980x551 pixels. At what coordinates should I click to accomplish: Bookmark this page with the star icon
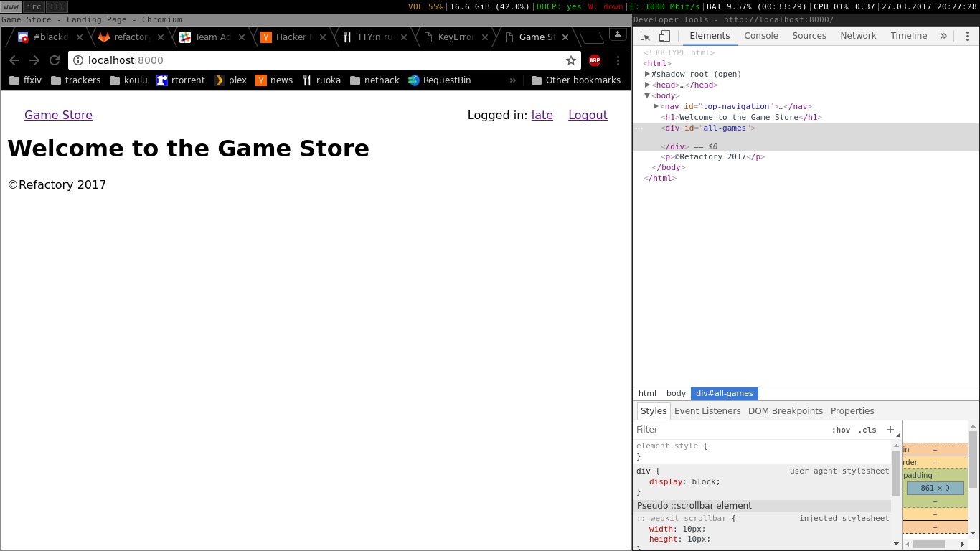coord(571,60)
